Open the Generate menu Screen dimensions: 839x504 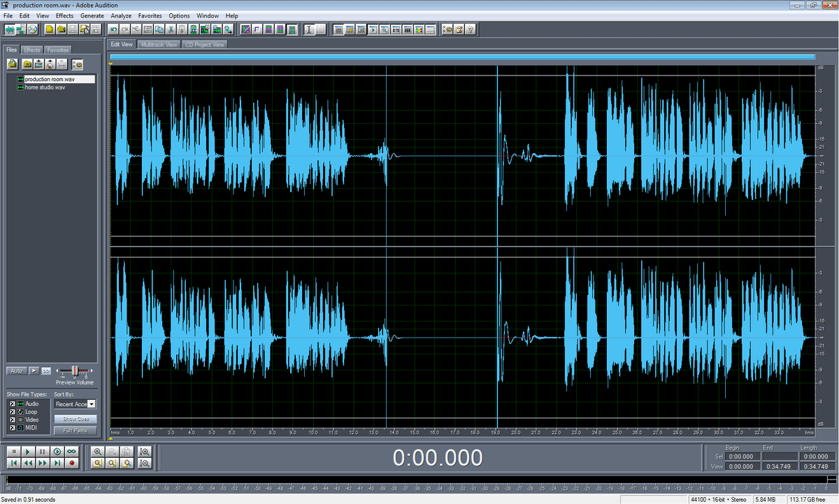coord(92,15)
